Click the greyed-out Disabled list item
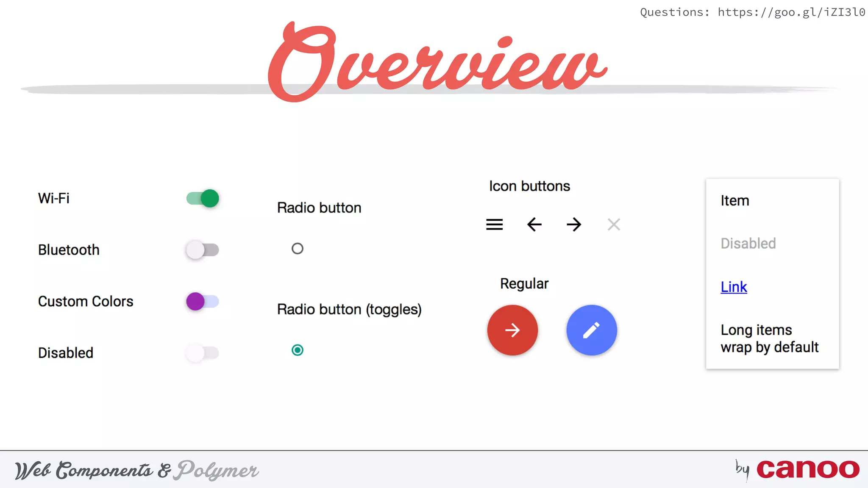This screenshot has width=868, height=488. coord(748,244)
